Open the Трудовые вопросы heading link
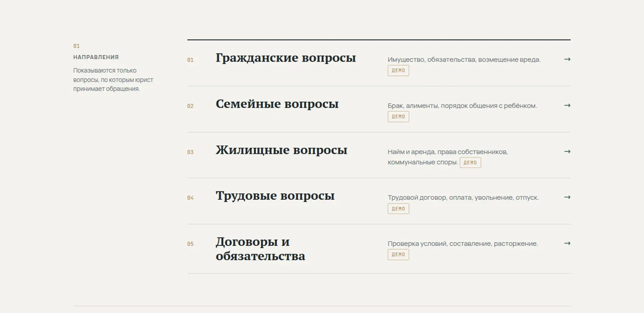Image resolution: width=644 pixels, height=313 pixels. 275,196
